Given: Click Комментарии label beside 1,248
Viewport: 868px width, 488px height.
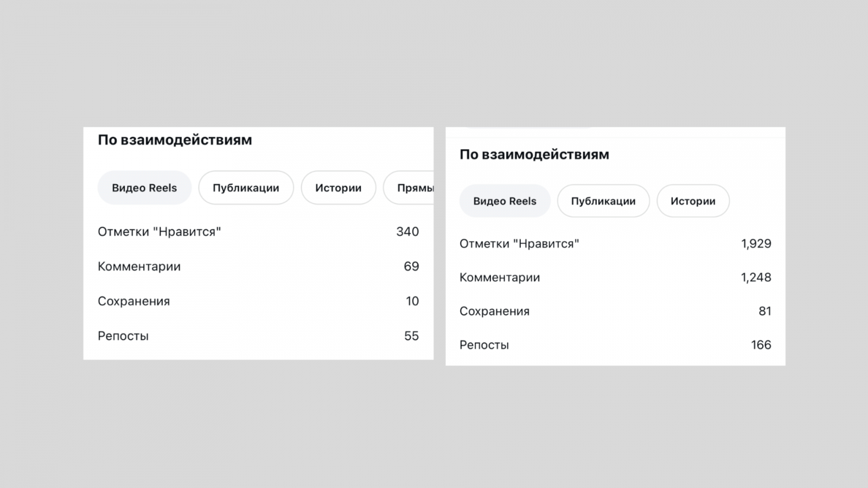Looking at the screenshot, I should (x=500, y=277).
